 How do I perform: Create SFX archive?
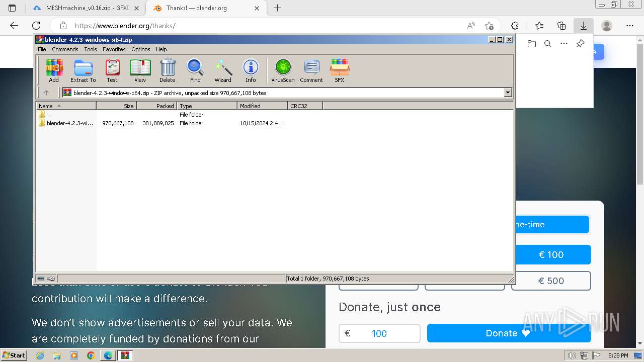point(340,70)
